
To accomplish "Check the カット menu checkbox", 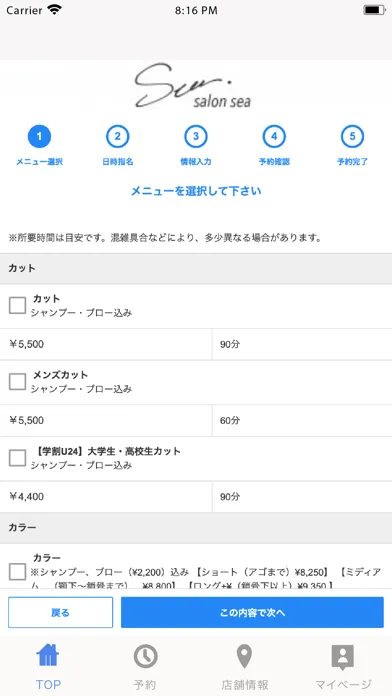I will tap(17, 305).
